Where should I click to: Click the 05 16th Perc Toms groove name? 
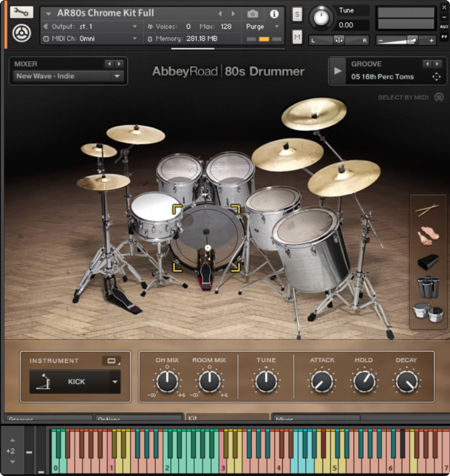(382, 77)
